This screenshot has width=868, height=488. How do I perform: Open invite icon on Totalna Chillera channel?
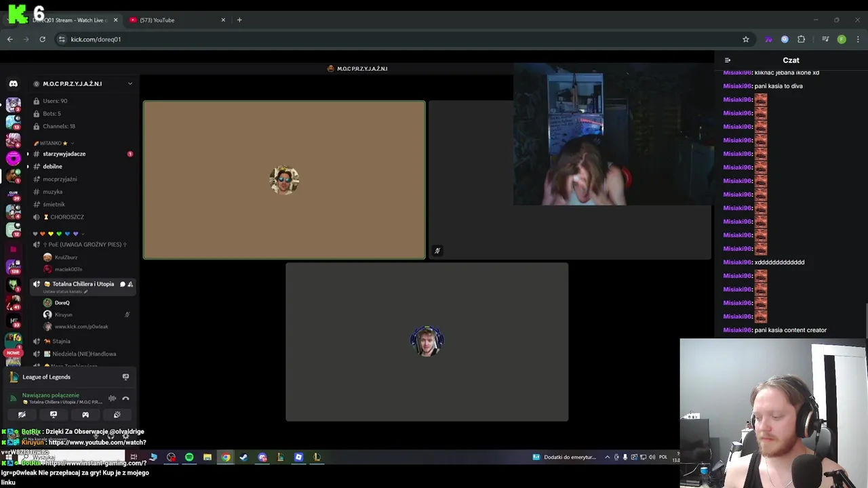click(x=130, y=284)
